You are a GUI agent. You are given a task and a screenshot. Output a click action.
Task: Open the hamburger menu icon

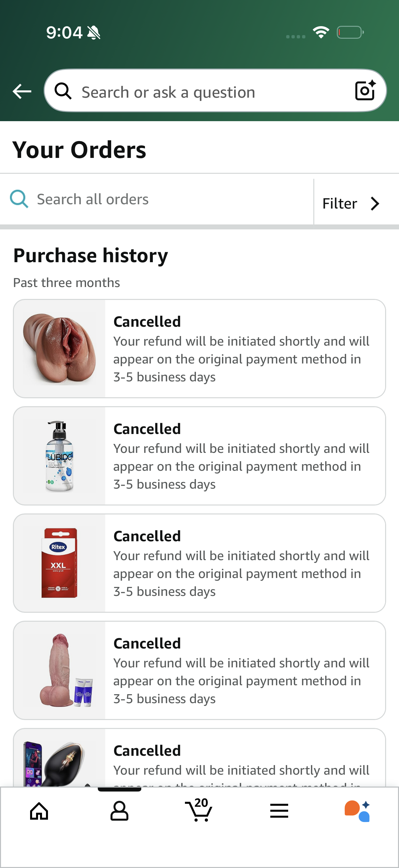pos(279,811)
